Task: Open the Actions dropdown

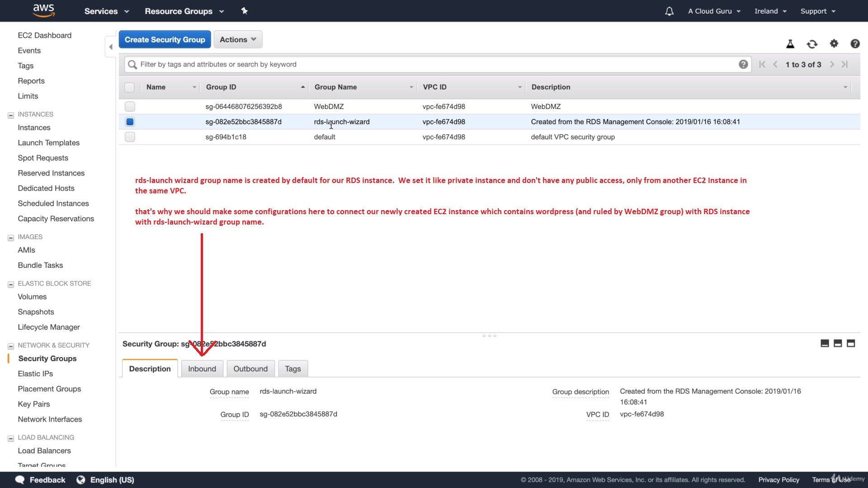Action: [x=238, y=40]
